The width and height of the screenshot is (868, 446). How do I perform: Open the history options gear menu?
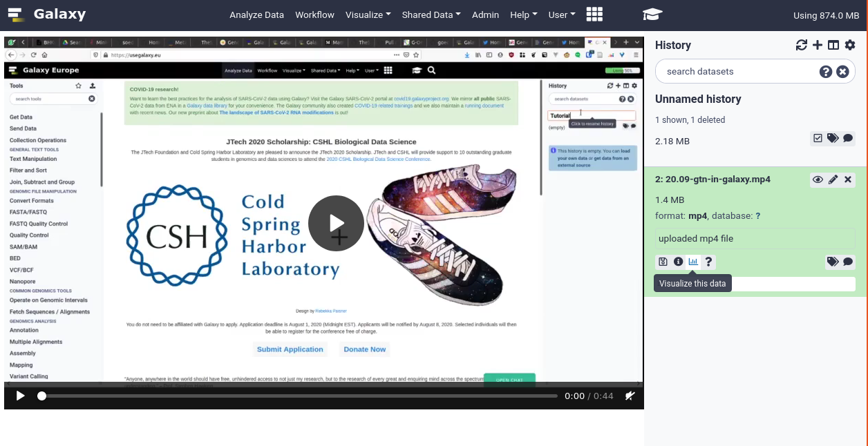(x=849, y=45)
